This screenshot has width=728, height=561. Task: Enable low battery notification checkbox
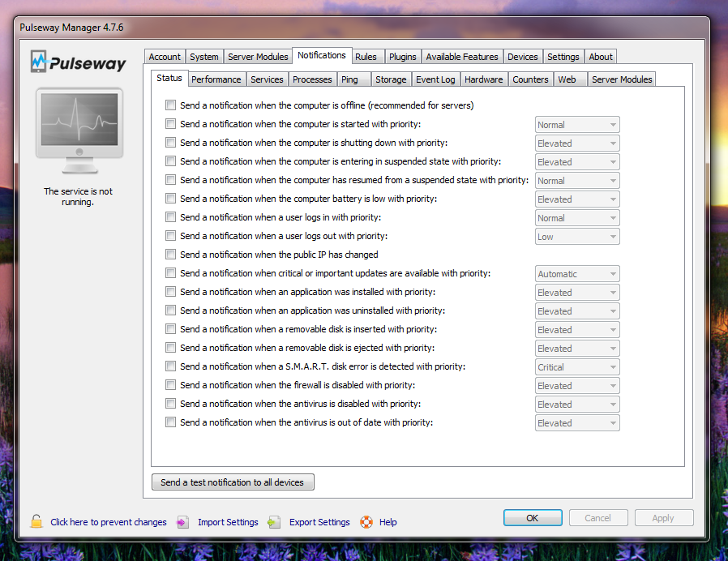[x=171, y=199]
